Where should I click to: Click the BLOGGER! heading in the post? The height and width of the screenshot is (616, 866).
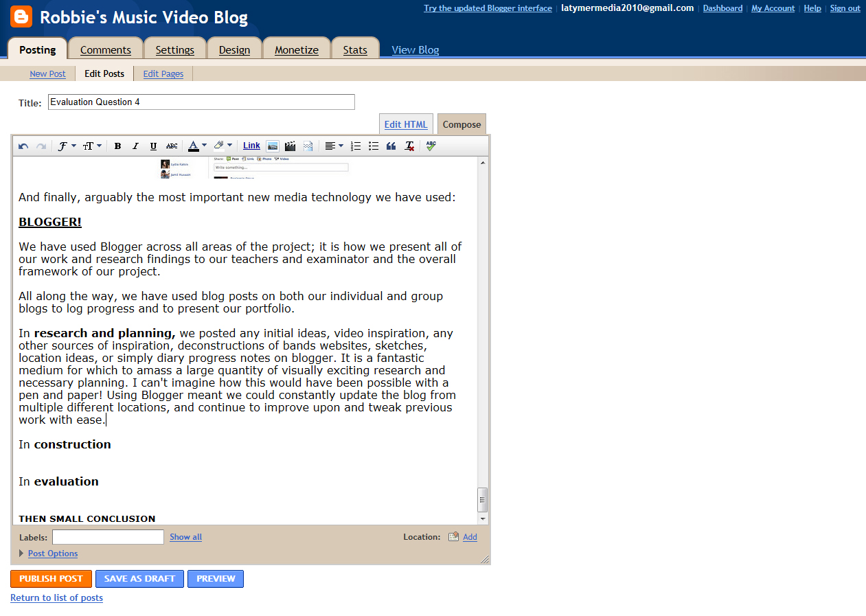pyautogui.click(x=50, y=223)
